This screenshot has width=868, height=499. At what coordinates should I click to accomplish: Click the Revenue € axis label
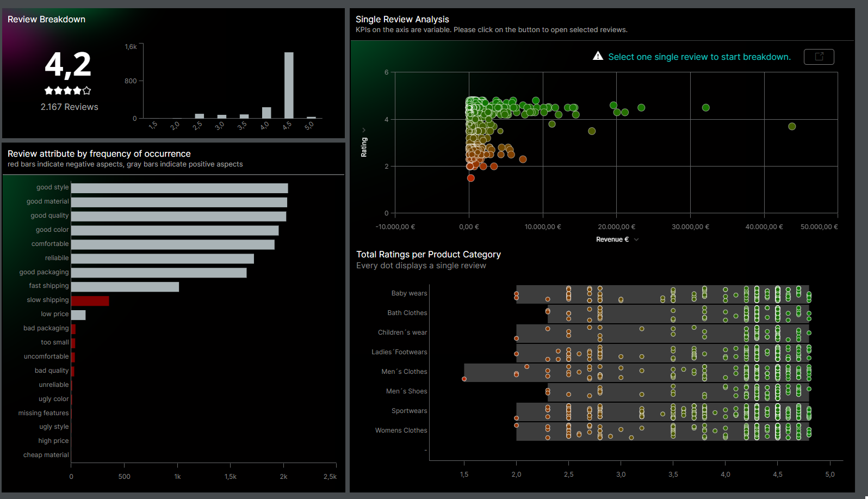tap(612, 239)
